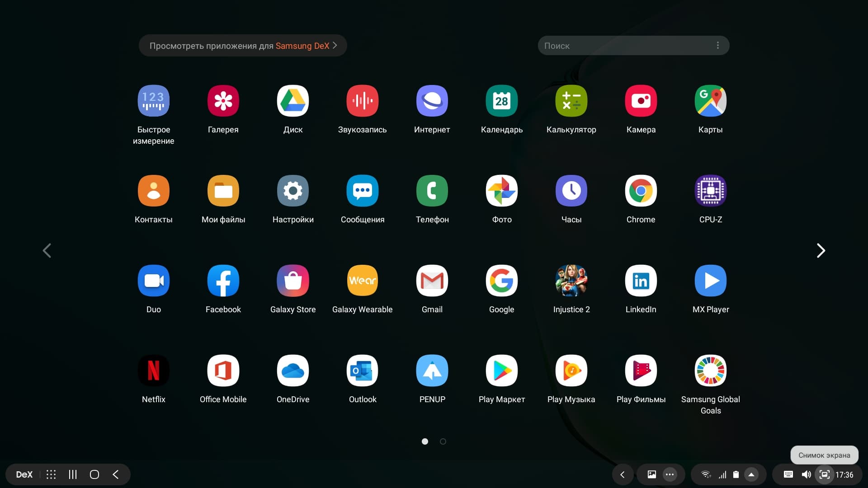
Task: Go to the next apps page arrow
Action: point(821,250)
